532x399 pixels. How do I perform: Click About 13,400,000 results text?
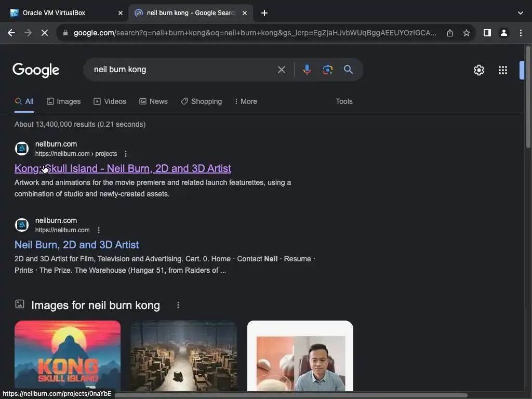tap(80, 125)
